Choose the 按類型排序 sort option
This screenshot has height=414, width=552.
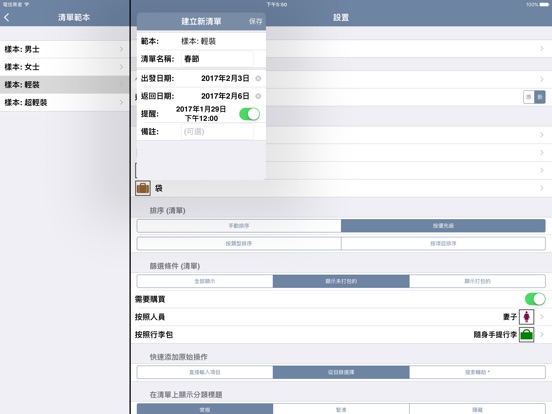(x=239, y=243)
